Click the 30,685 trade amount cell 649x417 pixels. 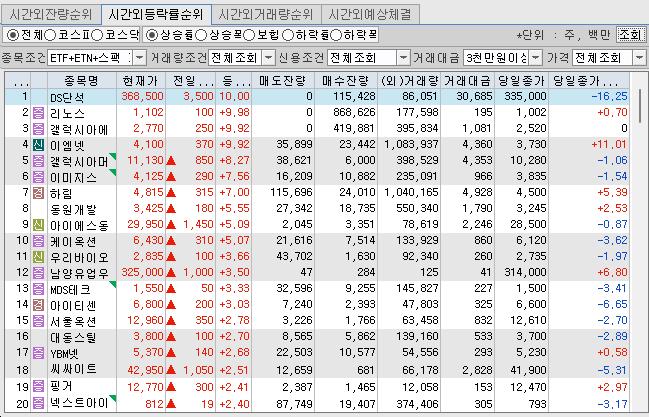pos(474,96)
